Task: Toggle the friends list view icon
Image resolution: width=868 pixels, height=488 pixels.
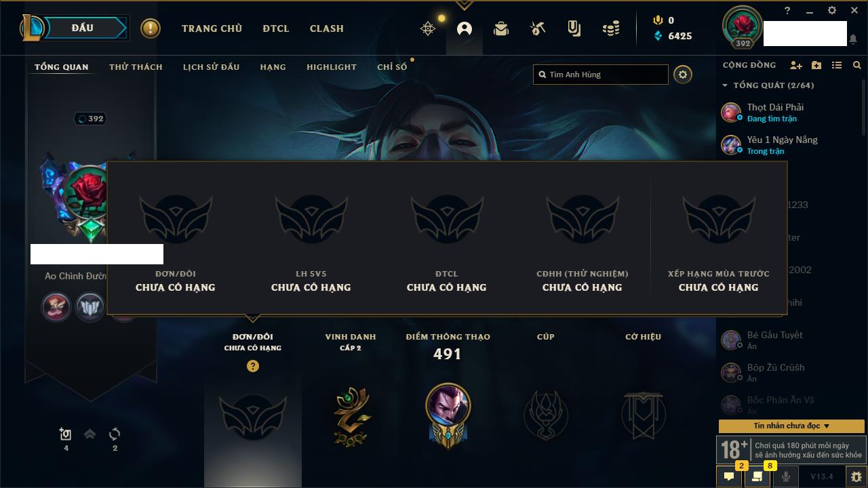Action: (837, 65)
